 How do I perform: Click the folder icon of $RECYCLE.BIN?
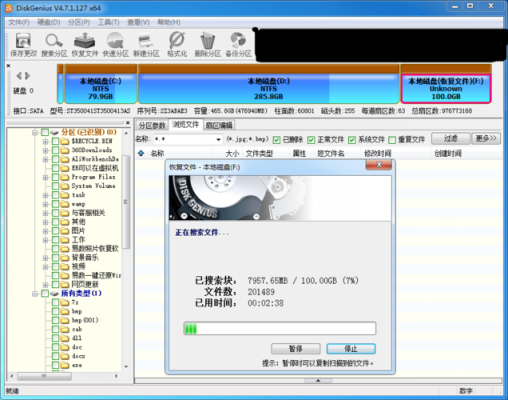coord(65,141)
